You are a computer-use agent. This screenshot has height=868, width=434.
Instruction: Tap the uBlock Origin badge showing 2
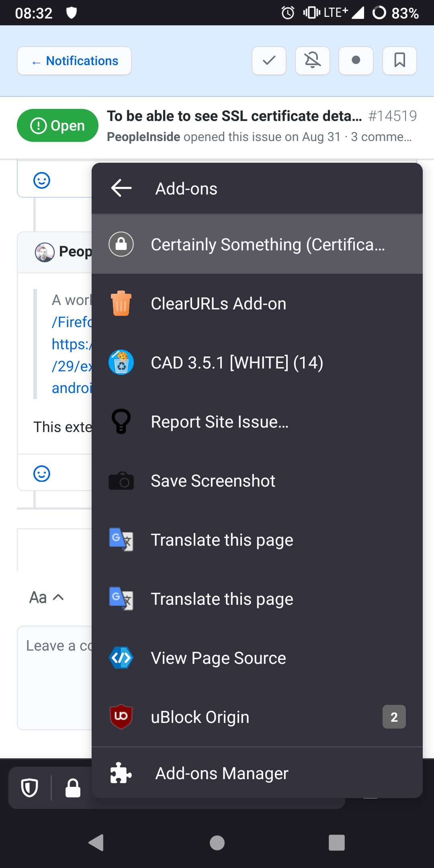point(394,717)
